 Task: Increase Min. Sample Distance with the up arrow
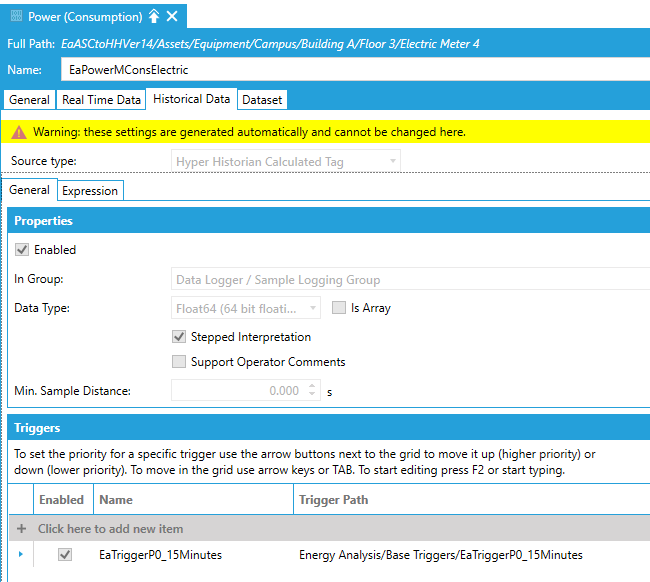pyautogui.click(x=312, y=386)
